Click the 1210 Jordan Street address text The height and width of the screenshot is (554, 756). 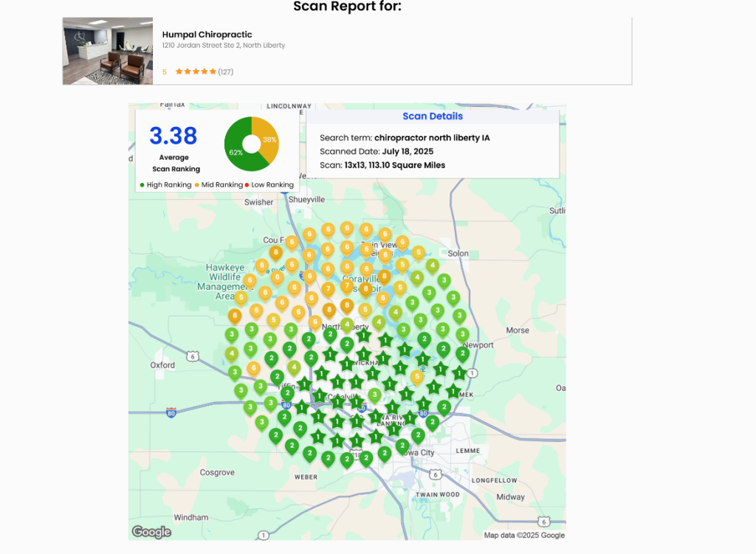[223, 46]
